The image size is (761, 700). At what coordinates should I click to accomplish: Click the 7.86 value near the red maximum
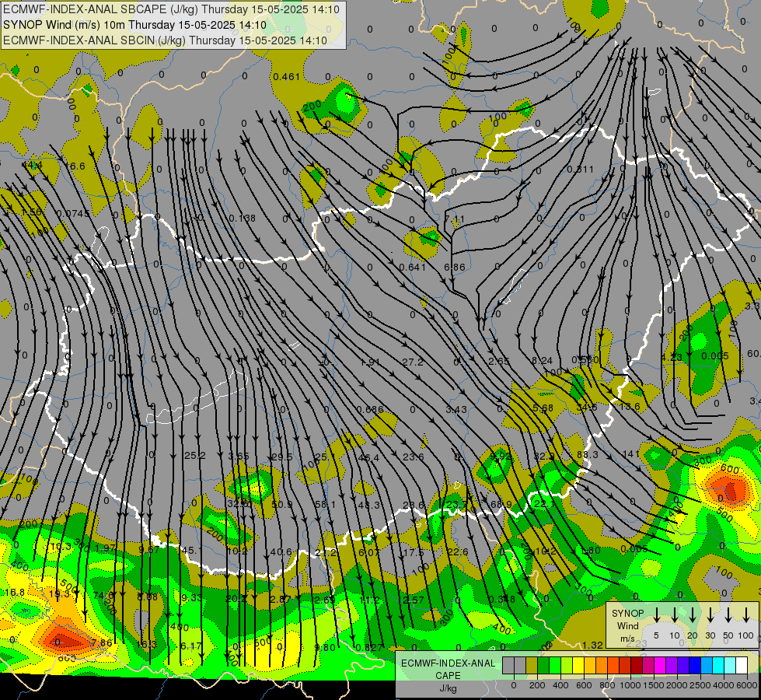(x=101, y=643)
